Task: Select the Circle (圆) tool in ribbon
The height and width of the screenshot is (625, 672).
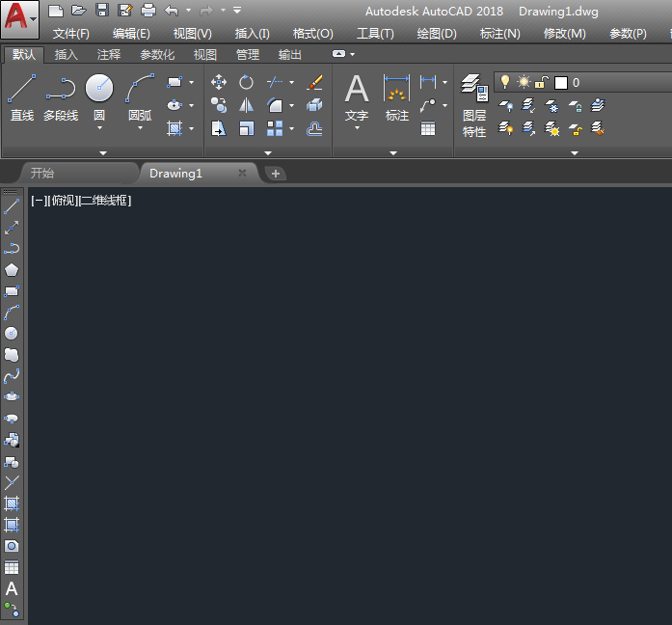Action: pyautogui.click(x=99, y=95)
